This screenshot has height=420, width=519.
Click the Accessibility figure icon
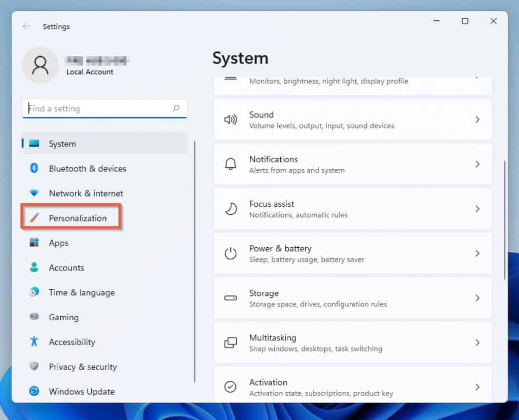pyautogui.click(x=34, y=341)
